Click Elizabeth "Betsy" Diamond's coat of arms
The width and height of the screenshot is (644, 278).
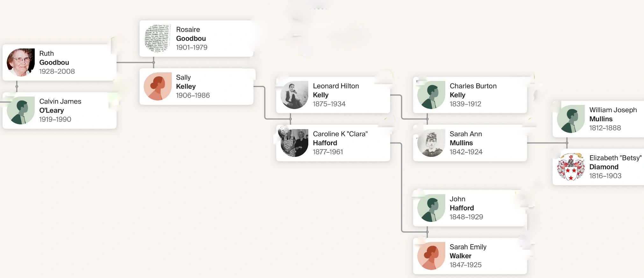coord(571,167)
